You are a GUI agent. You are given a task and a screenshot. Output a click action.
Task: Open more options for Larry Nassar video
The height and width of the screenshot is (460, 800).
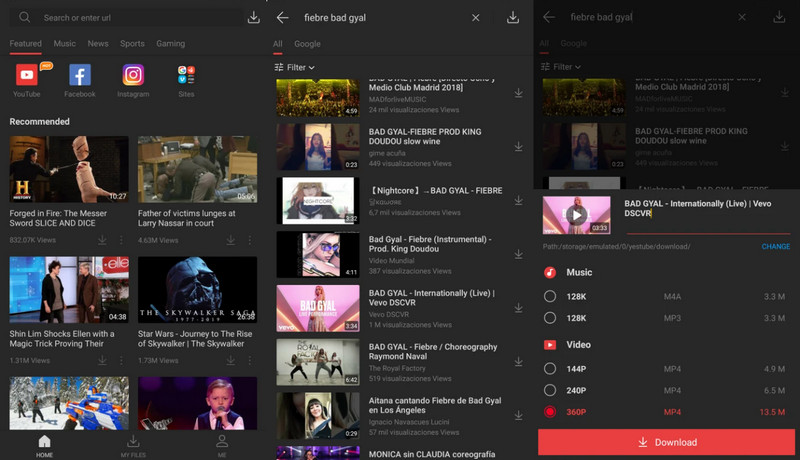[x=249, y=240]
